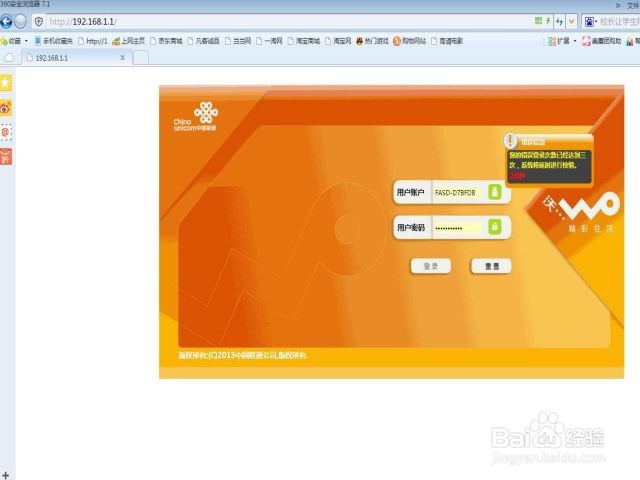Click the 用户密码 password input field
Screen dimensions: 640x480
[459, 227]
